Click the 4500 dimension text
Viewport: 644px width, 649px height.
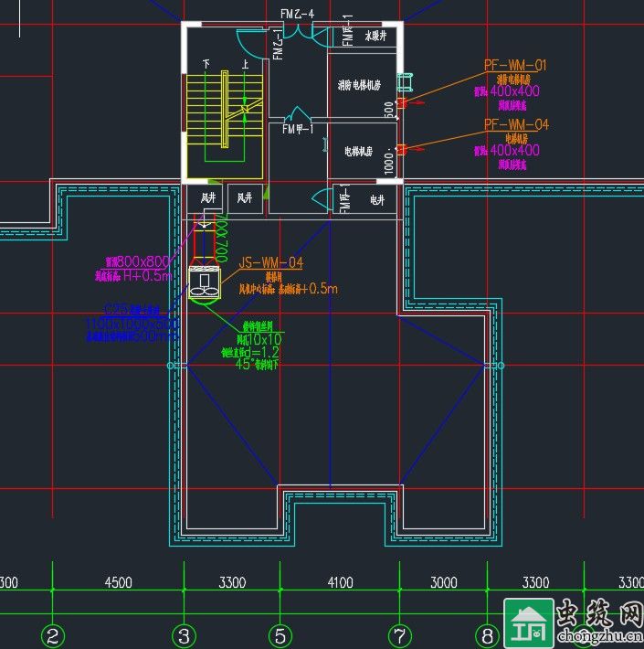[x=119, y=582]
